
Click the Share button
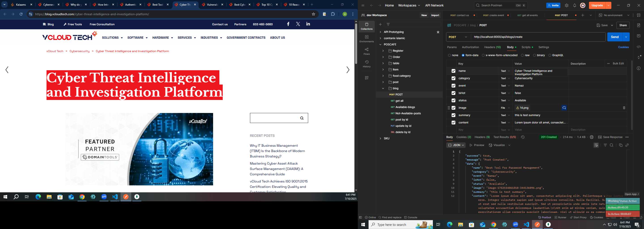tap(623, 25)
